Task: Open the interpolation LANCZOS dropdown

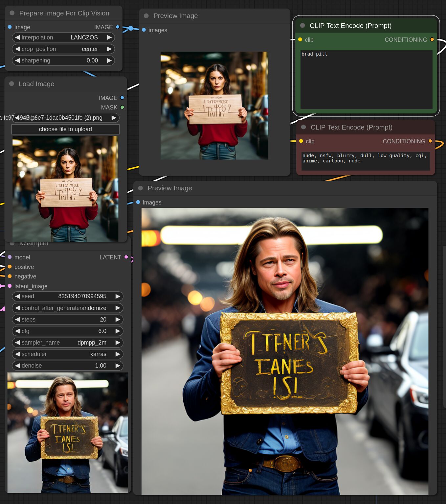Action: 63,37
